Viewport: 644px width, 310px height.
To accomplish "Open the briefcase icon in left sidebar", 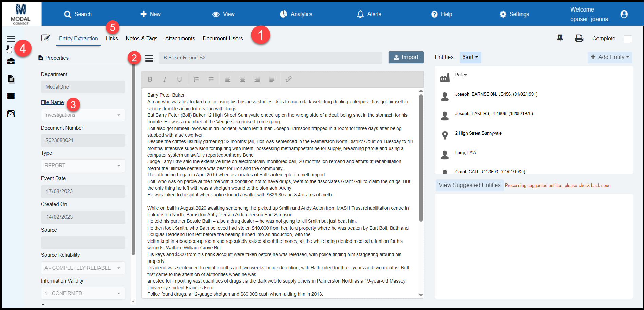I will click(11, 62).
